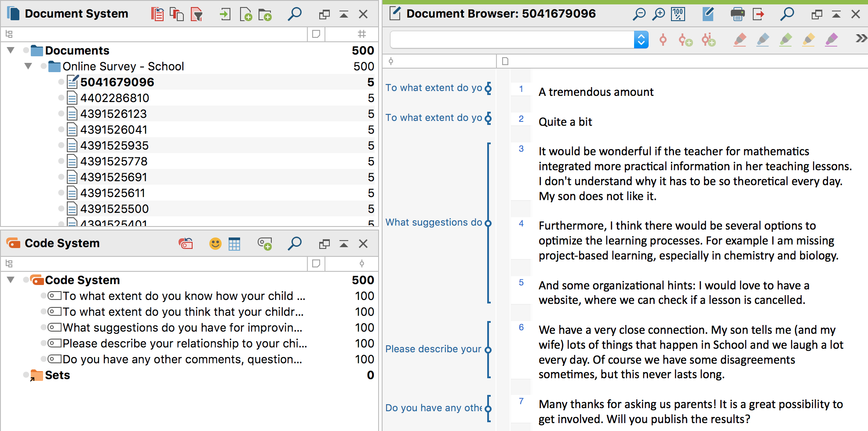Toggle activation for 'Please describe your relationship' code
Viewport: 868px width, 431px height.
(x=44, y=343)
